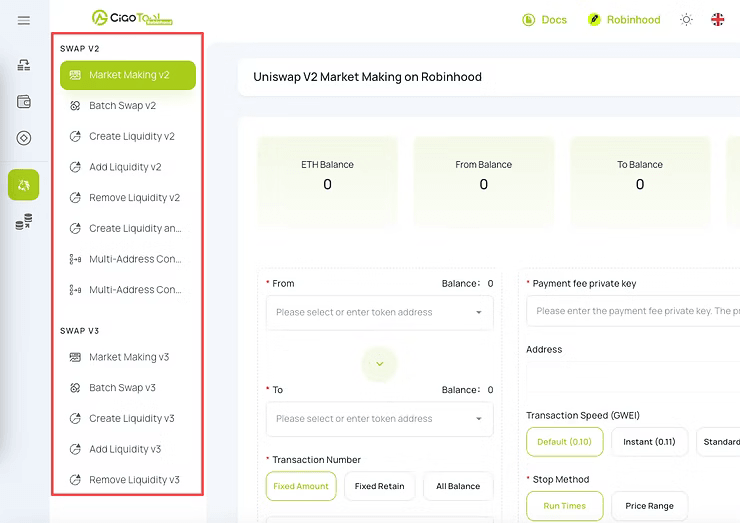
Task: Click the ETH Balance card
Action: coord(328,182)
